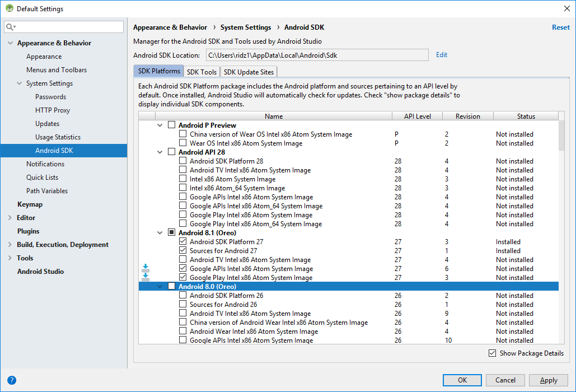Screen dimensions: 576x392
Task: Click the Android SDK Location field
Action: (317, 55)
